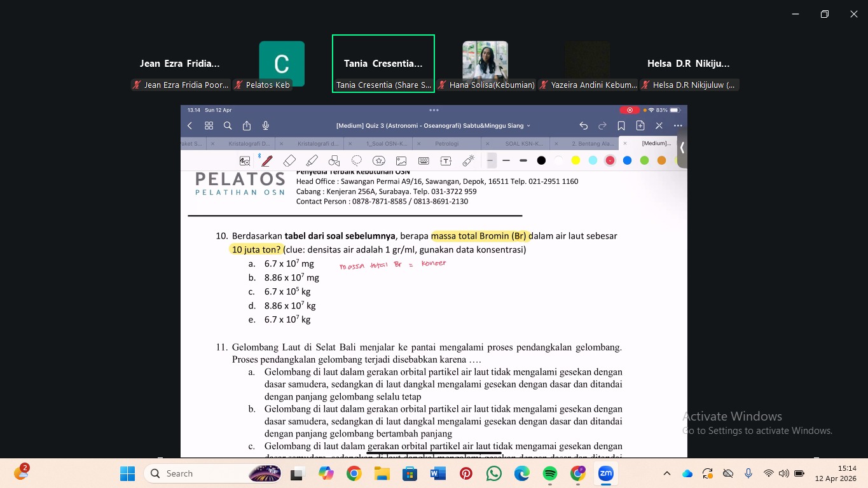Open the shapes tool
The height and width of the screenshot is (488, 868).
334,161
